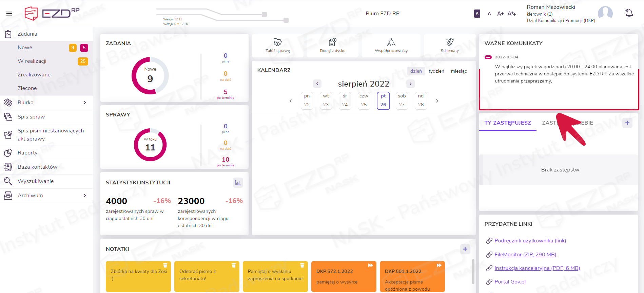Add a new note with plus button
The width and height of the screenshot is (644, 293).
point(465,249)
